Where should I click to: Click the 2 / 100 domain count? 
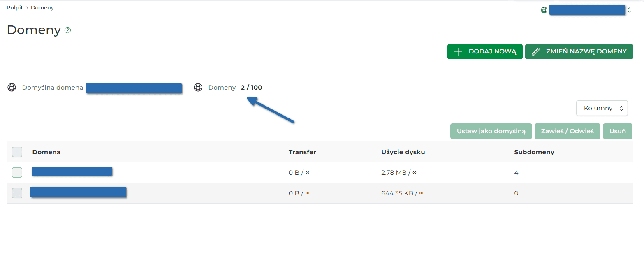(x=252, y=88)
